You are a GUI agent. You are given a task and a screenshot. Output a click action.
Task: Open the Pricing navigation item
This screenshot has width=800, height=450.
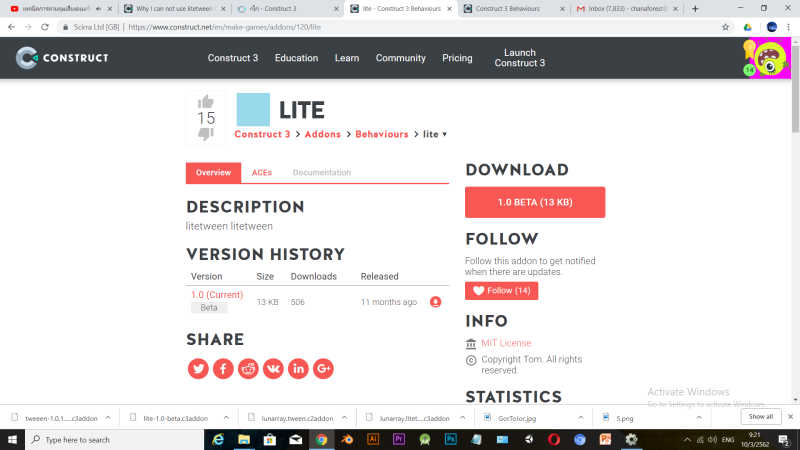tap(457, 58)
